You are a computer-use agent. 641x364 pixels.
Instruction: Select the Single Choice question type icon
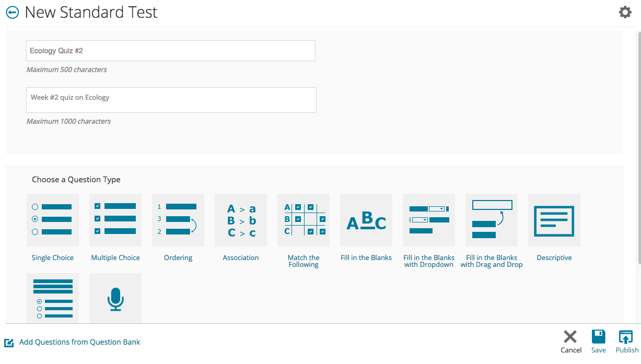click(x=53, y=220)
